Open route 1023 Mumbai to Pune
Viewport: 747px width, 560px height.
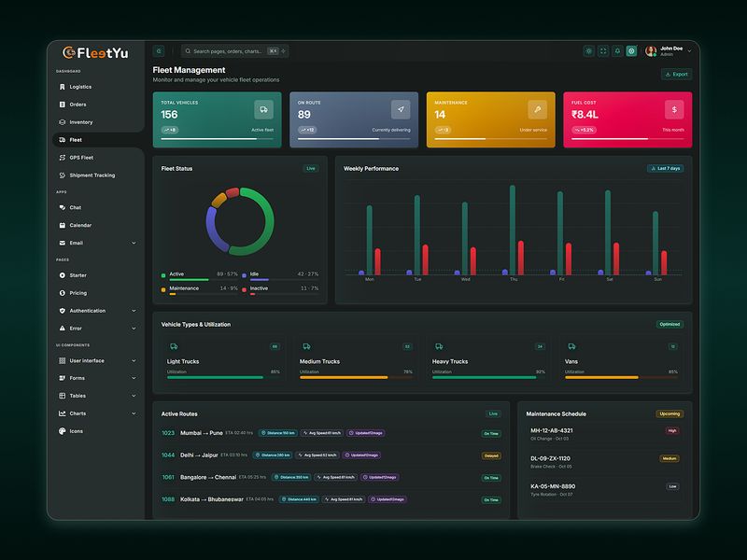(331, 433)
